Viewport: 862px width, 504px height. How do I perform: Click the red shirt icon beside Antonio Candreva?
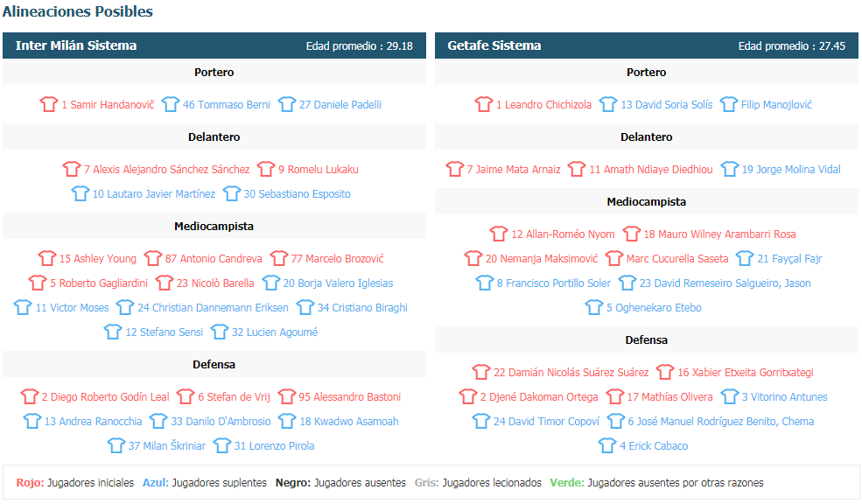pyautogui.click(x=153, y=258)
